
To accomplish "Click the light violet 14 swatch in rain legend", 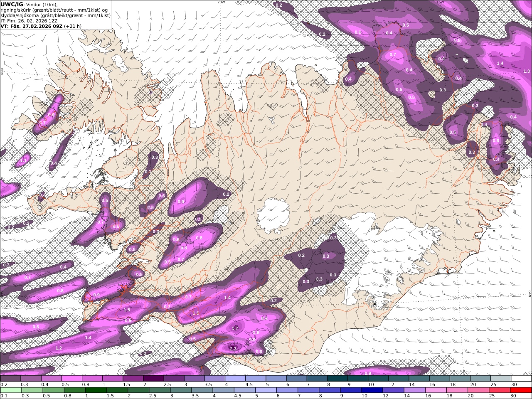I will [x=415, y=390].
